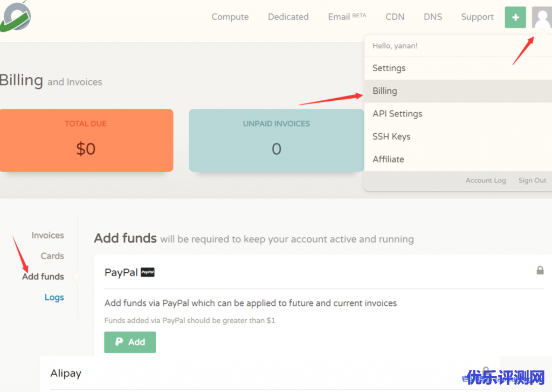Click the PayPal logo badge
The width and height of the screenshot is (552, 392).
[148, 273]
